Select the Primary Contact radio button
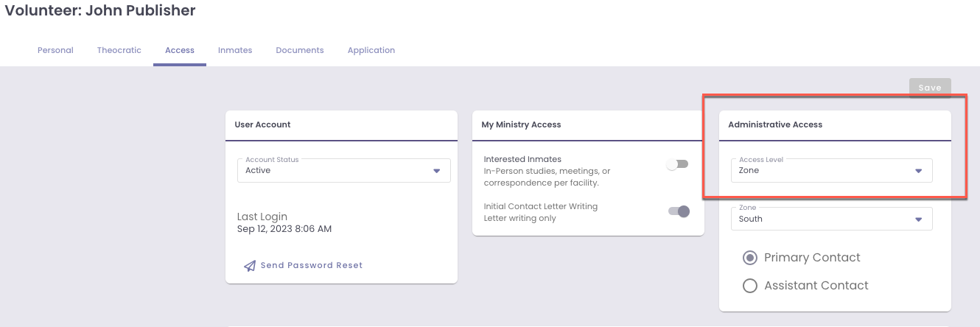The image size is (980, 327). pyautogui.click(x=750, y=258)
